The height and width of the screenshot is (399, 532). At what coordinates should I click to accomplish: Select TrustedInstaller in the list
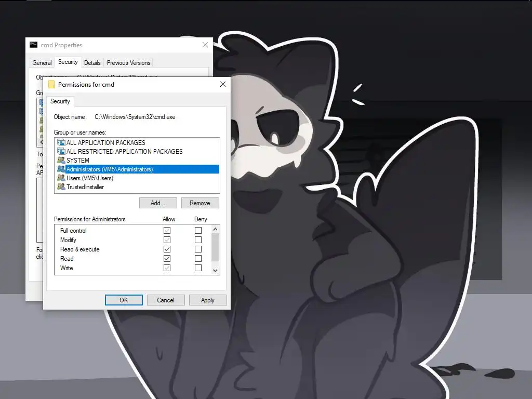(x=137, y=187)
